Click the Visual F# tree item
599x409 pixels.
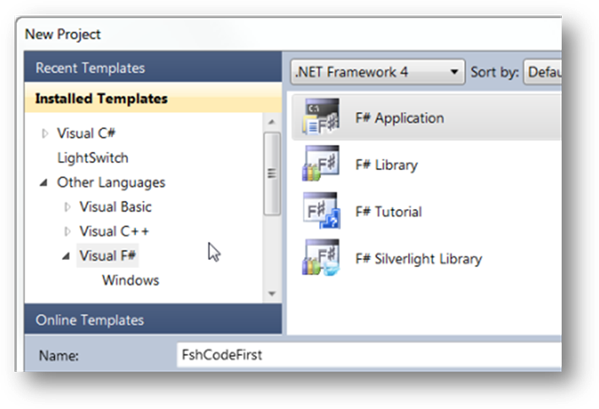click(107, 255)
